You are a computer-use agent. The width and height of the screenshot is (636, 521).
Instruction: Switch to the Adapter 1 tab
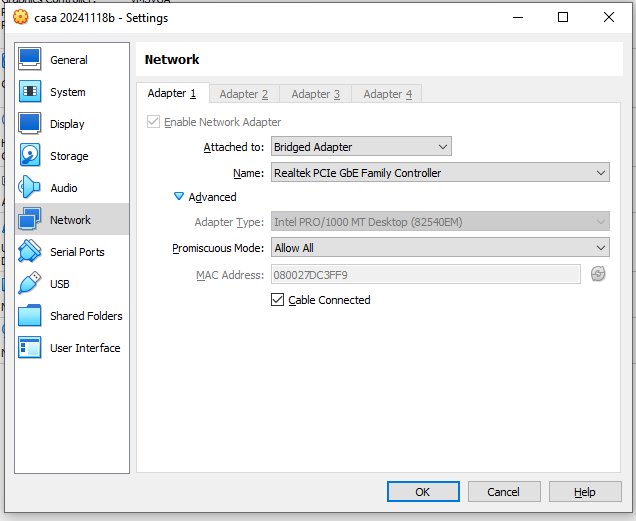pos(172,93)
